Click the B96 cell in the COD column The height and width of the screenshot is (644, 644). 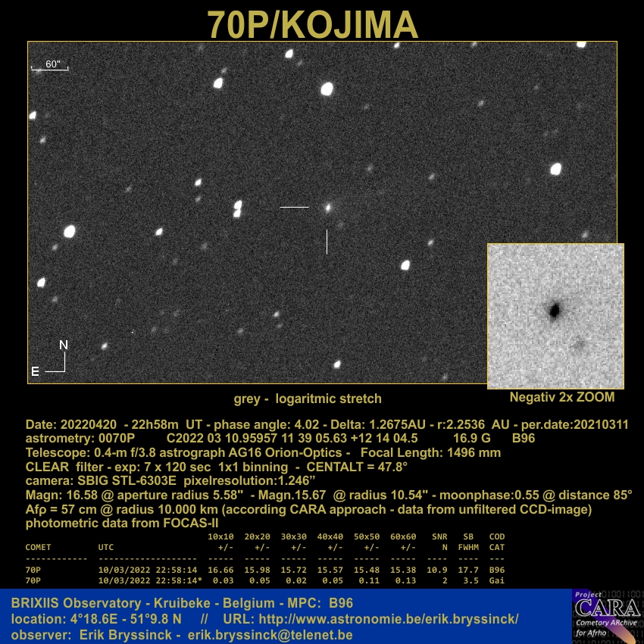497,570
